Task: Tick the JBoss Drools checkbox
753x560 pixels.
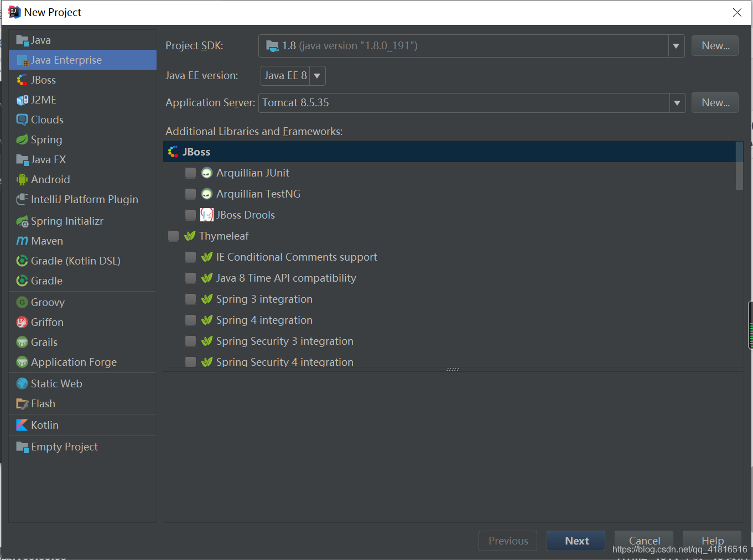Action: (190, 215)
